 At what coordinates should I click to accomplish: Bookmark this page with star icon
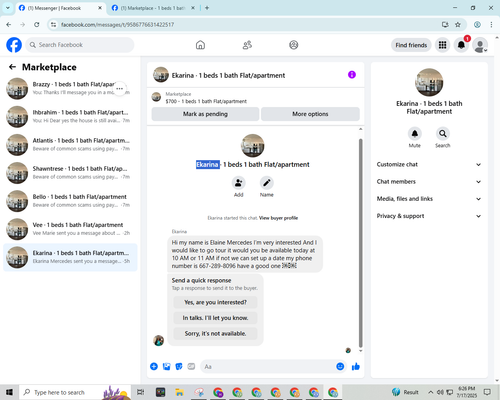[458, 25]
